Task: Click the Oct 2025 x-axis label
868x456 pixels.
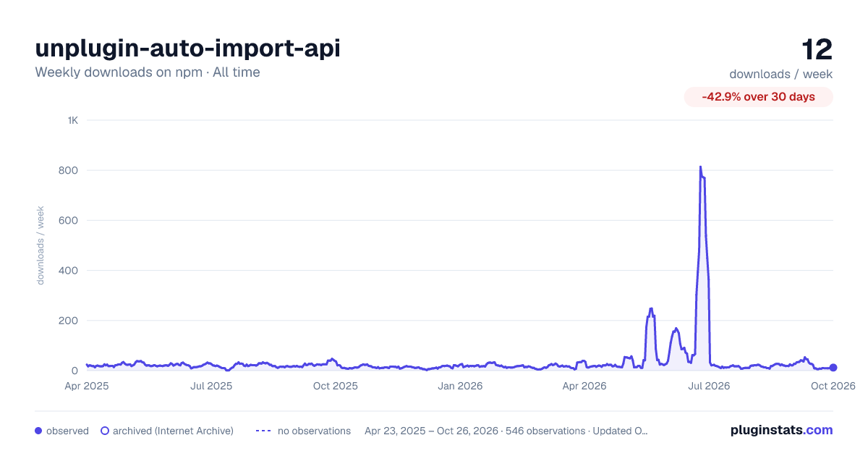Action: 336,386
